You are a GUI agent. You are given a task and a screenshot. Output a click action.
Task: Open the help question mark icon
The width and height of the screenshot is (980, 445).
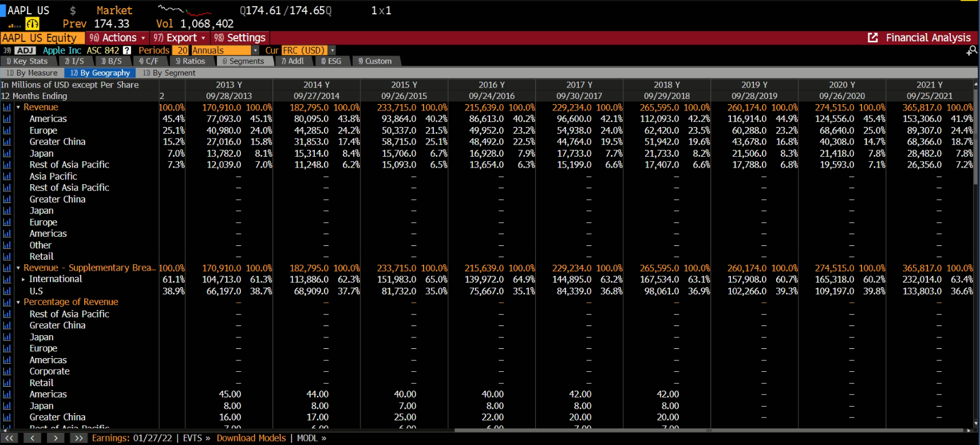coord(127,50)
